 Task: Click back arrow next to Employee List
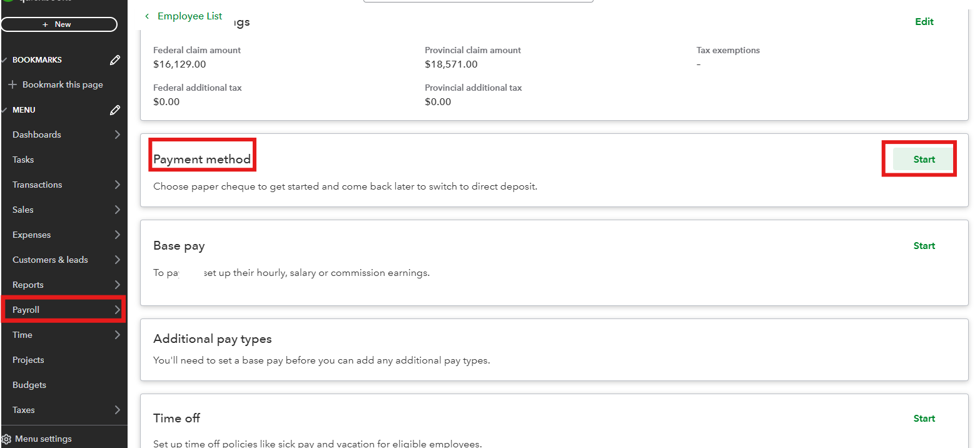[147, 16]
